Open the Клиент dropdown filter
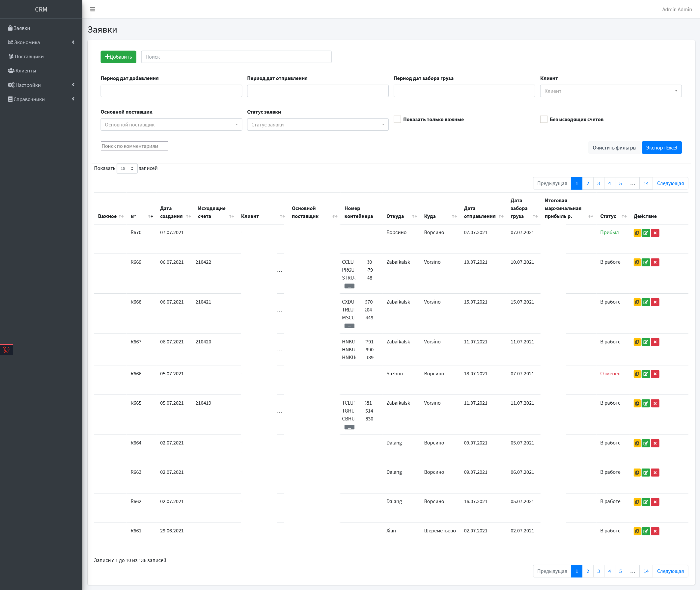The image size is (700, 590). click(611, 91)
